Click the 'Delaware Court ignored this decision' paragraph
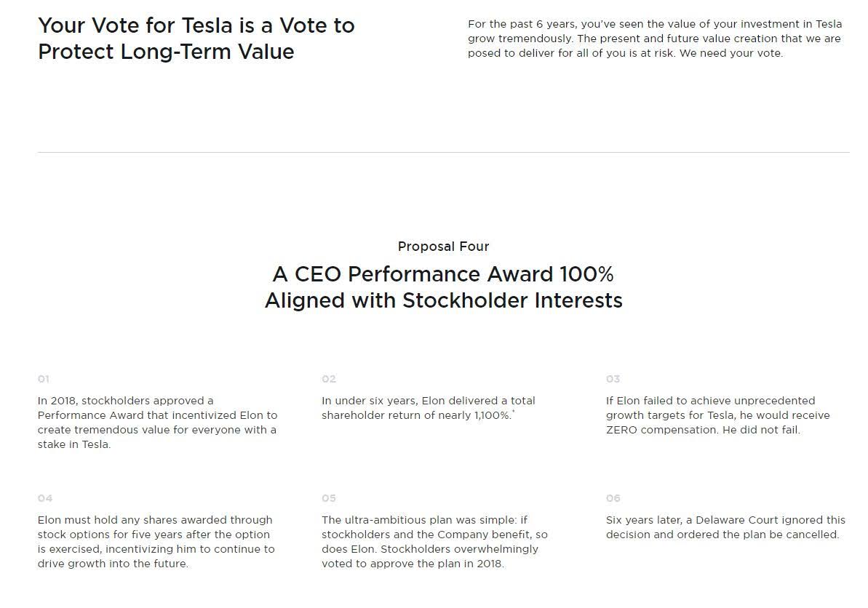The width and height of the screenshot is (868, 608). [x=725, y=528]
